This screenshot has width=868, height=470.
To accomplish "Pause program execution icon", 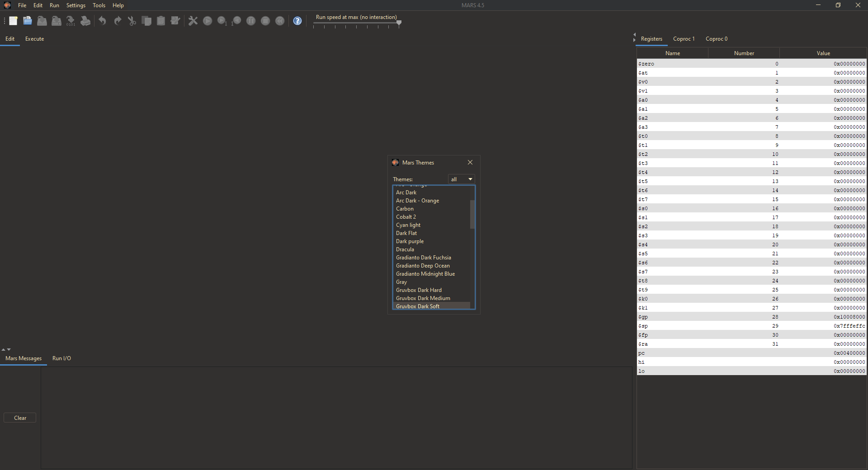I will [251, 21].
